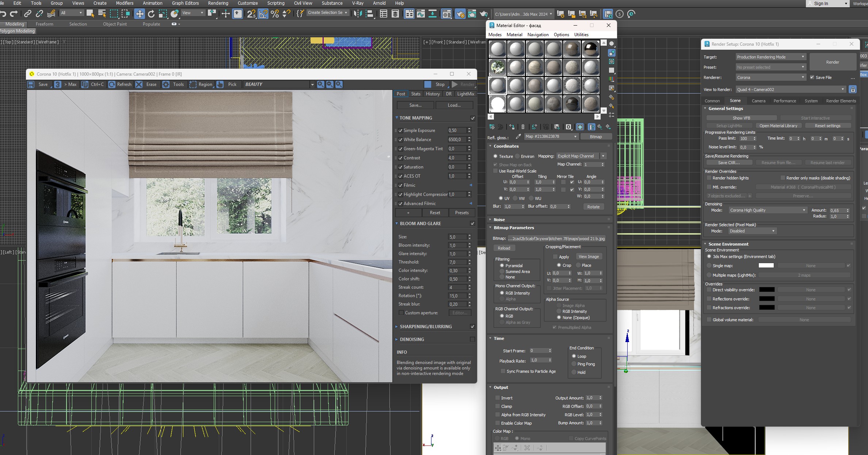Image resolution: width=868 pixels, height=455 pixels.
Task: Enable Custom aperture checkbox
Action: (x=401, y=313)
